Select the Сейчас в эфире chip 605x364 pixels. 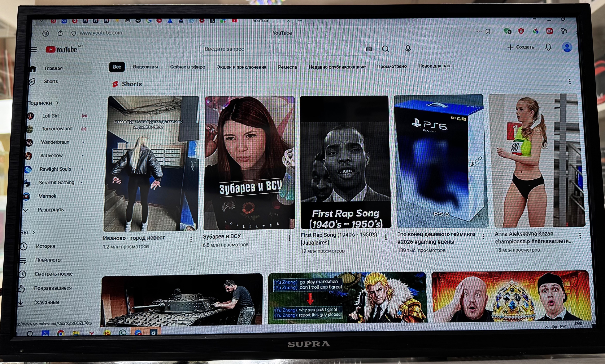[x=187, y=67]
